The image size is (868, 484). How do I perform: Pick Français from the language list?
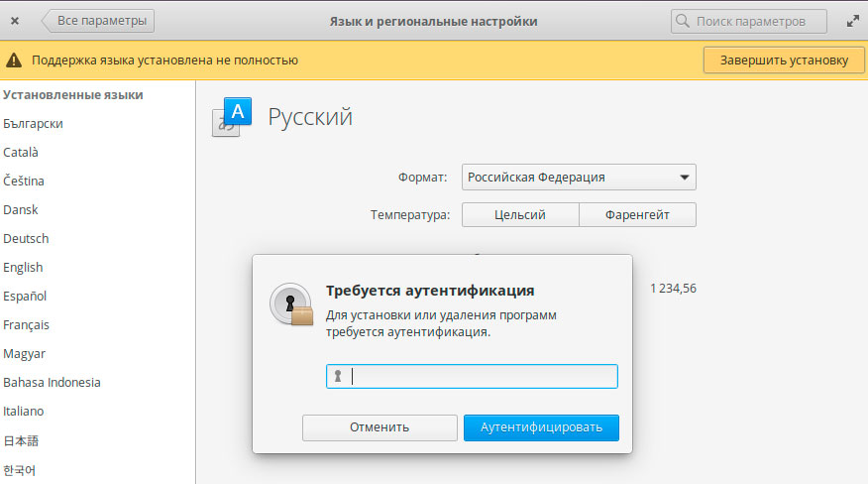pyautogui.click(x=27, y=325)
